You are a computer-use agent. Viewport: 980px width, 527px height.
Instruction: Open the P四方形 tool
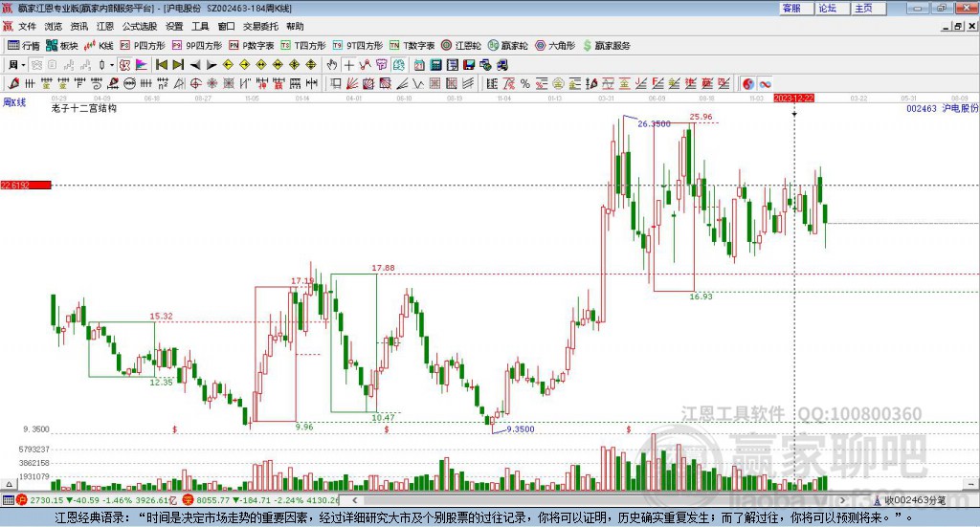tap(143, 46)
